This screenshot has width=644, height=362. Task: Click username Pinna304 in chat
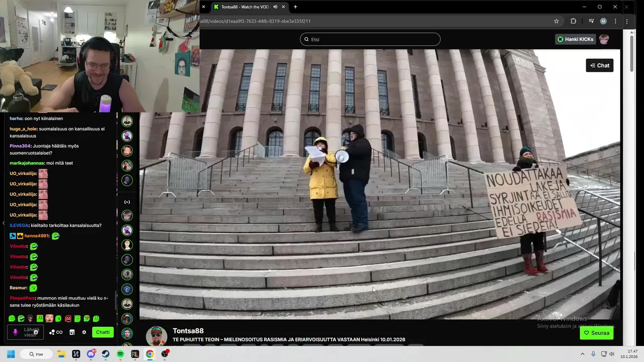(x=19, y=146)
